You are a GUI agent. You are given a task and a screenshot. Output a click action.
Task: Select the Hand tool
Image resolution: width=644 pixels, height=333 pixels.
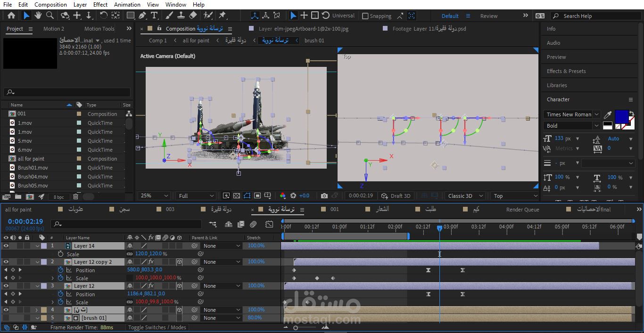tap(39, 16)
